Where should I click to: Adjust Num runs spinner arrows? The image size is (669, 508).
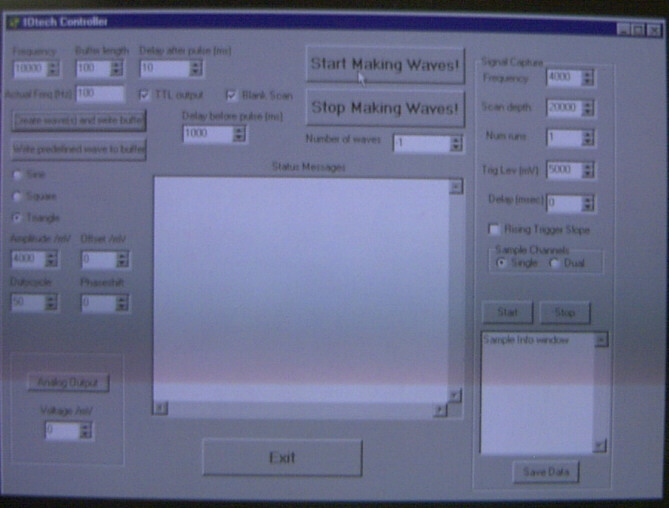[588, 138]
